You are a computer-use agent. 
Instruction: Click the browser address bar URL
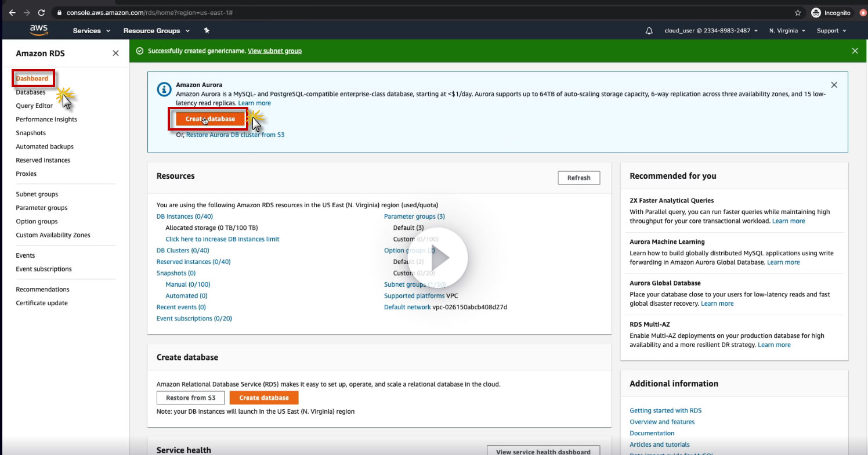150,12
